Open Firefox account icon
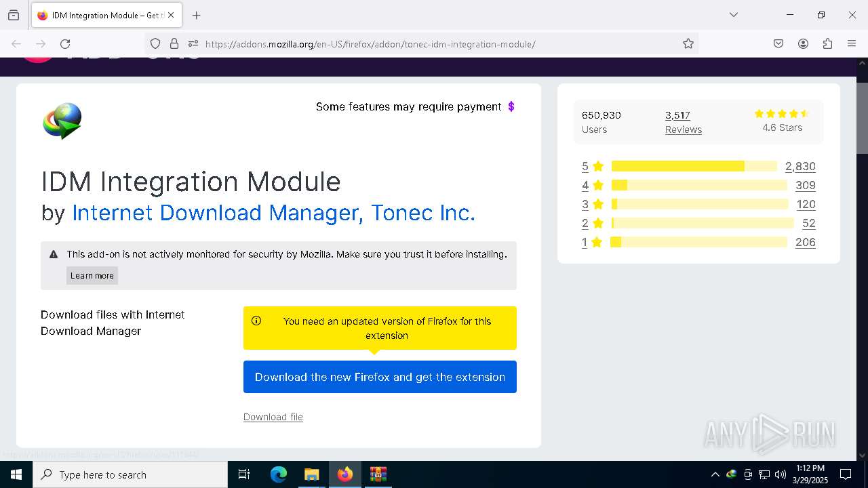Image resolution: width=868 pixels, height=488 pixels. [x=803, y=43]
